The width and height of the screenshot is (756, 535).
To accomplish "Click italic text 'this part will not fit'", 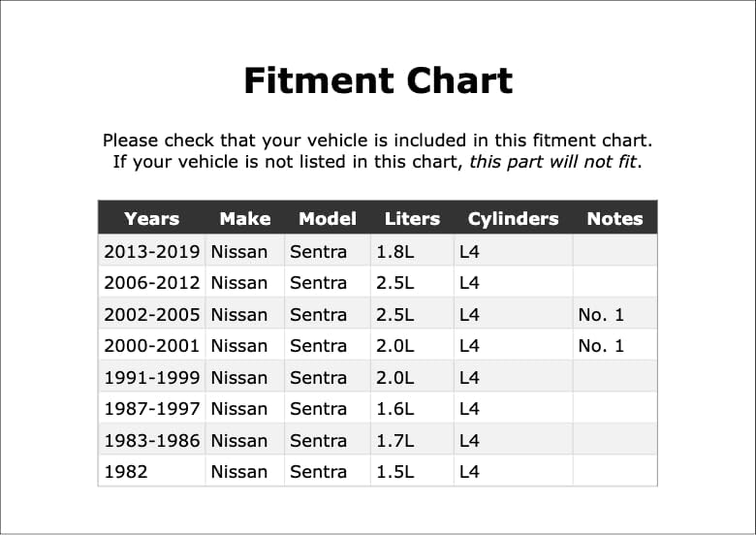I will (552, 162).
